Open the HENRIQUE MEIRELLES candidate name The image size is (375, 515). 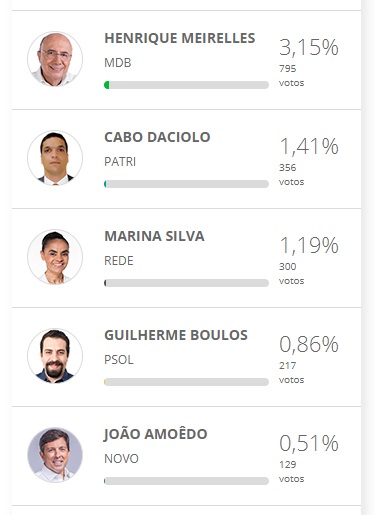[x=180, y=38]
